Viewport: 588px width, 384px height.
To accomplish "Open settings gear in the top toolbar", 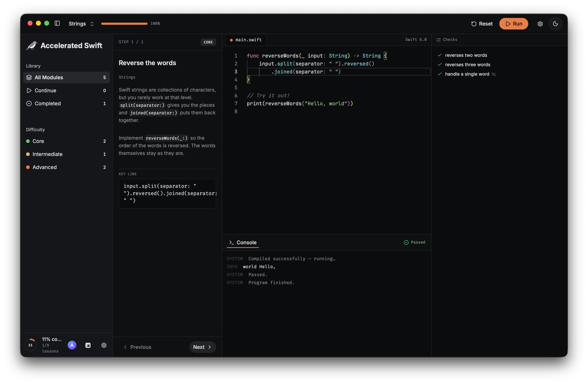I will pyautogui.click(x=540, y=24).
